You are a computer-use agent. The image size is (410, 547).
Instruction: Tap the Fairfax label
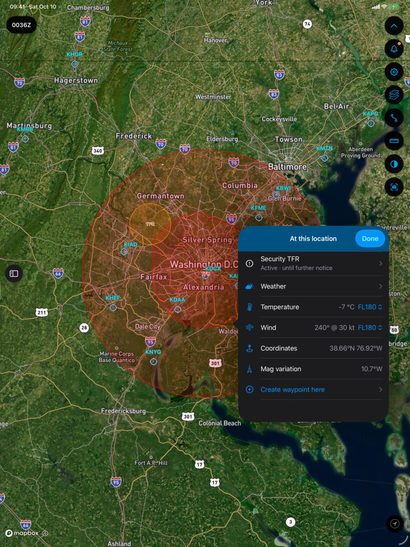click(154, 277)
